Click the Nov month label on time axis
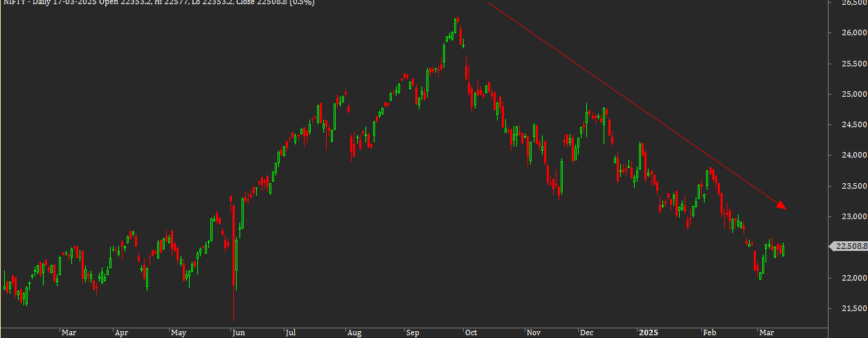The width and height of the screenshot is (868, 338). tap(534, 332)
